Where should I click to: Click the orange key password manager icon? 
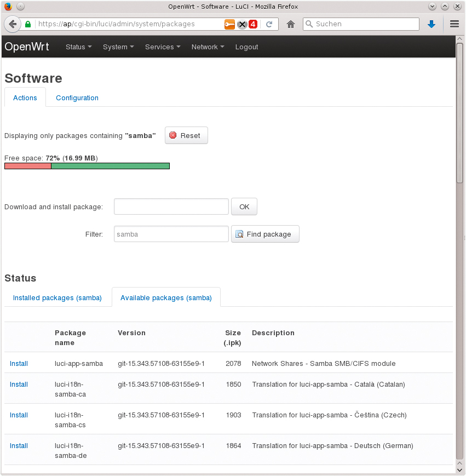pos(229,24)
